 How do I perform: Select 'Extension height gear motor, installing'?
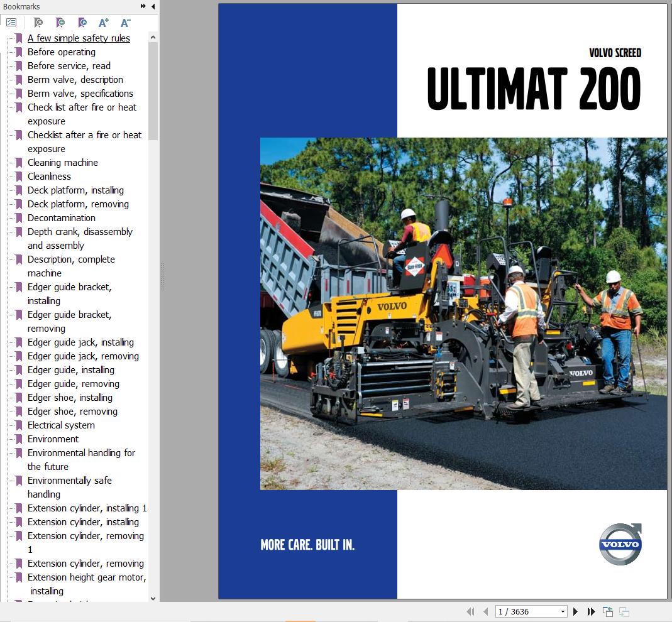click(x=87, y=584)
